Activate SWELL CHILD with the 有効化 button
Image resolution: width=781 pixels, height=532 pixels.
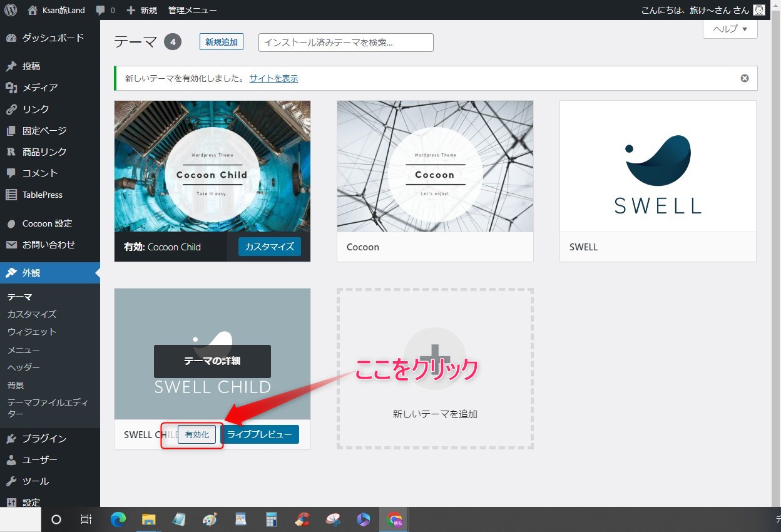[x=197, y=434]
